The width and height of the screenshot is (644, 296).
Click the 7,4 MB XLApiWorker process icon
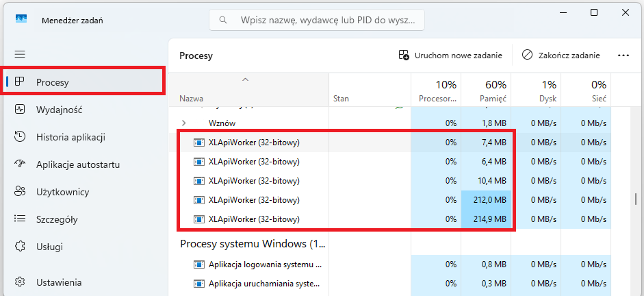click(x=198, y=143)
